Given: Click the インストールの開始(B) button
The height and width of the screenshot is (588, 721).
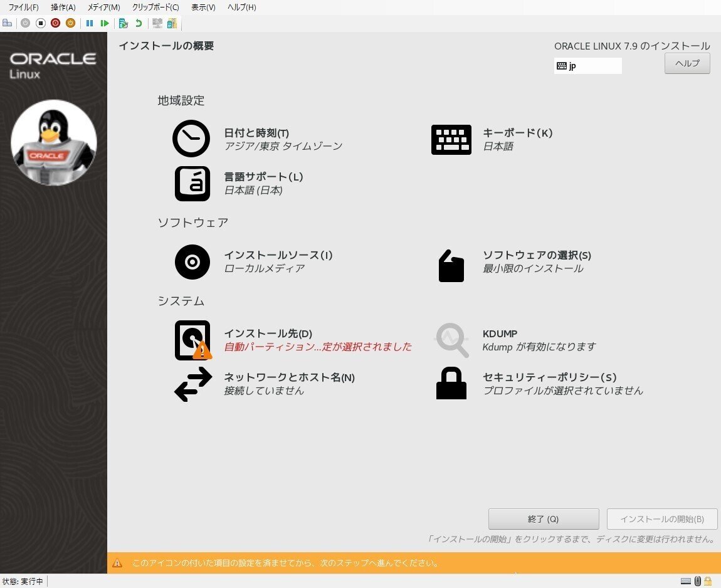Looking at the screenshot, I should pos(662,519).
